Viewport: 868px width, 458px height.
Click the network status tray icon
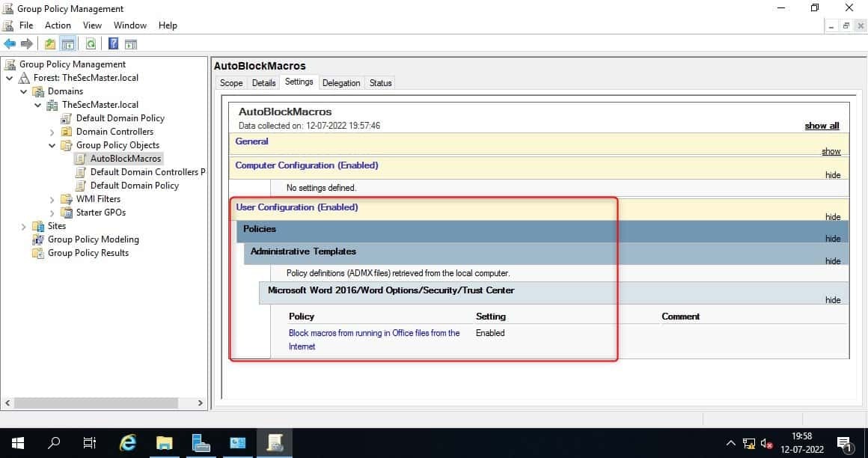click(749, 443)
